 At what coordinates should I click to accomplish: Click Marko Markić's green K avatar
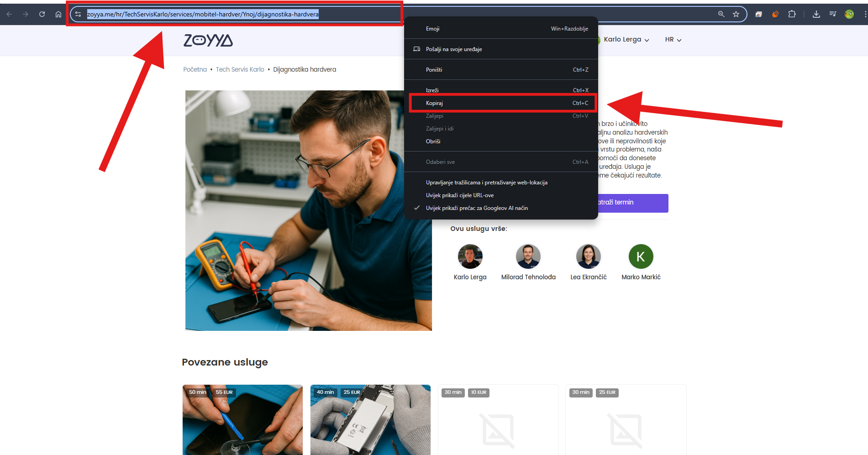(641, 256)
